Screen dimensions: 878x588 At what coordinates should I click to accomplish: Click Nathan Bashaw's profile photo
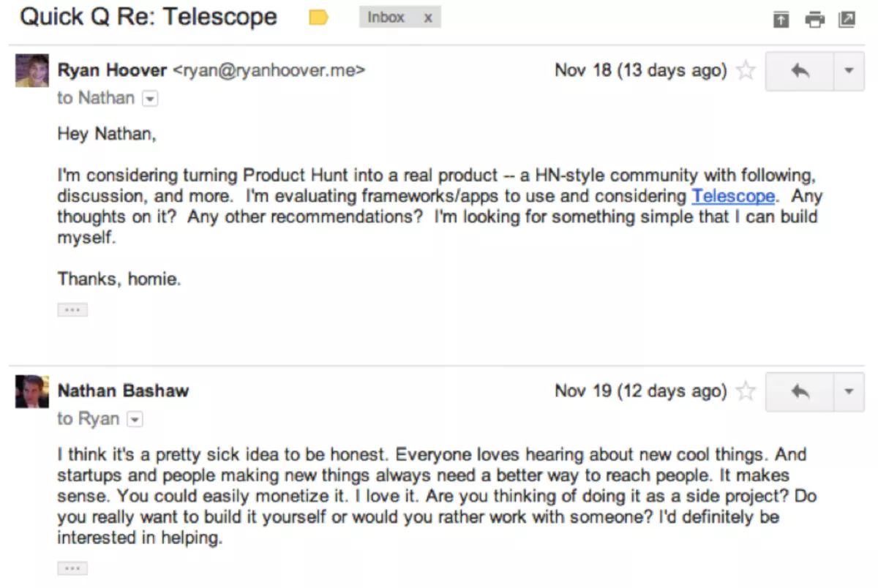(32, 392)
